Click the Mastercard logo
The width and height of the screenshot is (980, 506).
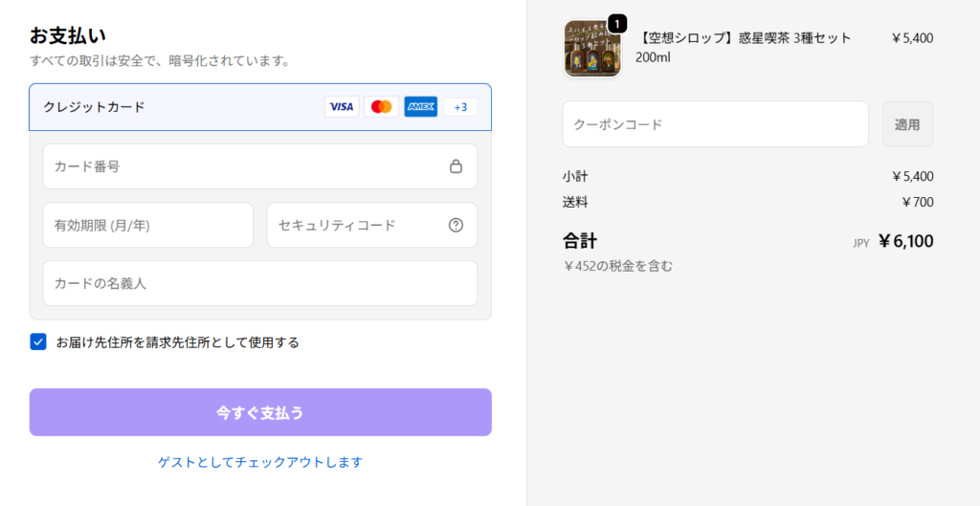(381, 107)
